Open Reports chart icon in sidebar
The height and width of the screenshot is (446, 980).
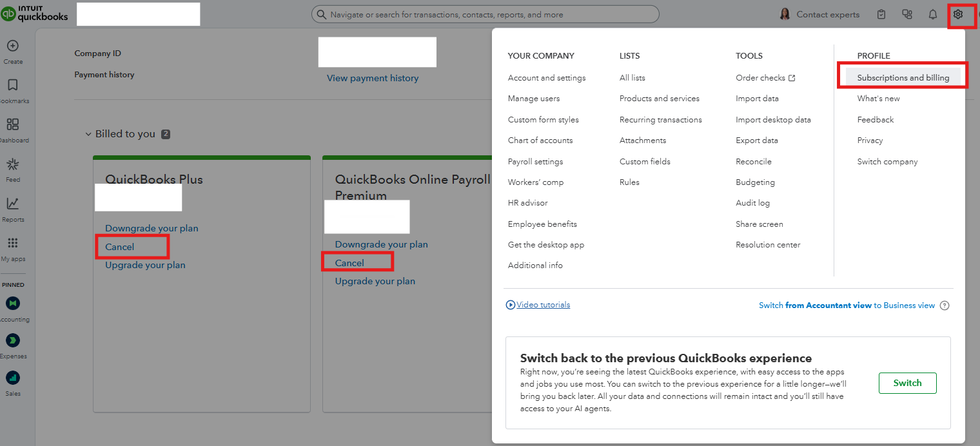click(x=13, y=204)
